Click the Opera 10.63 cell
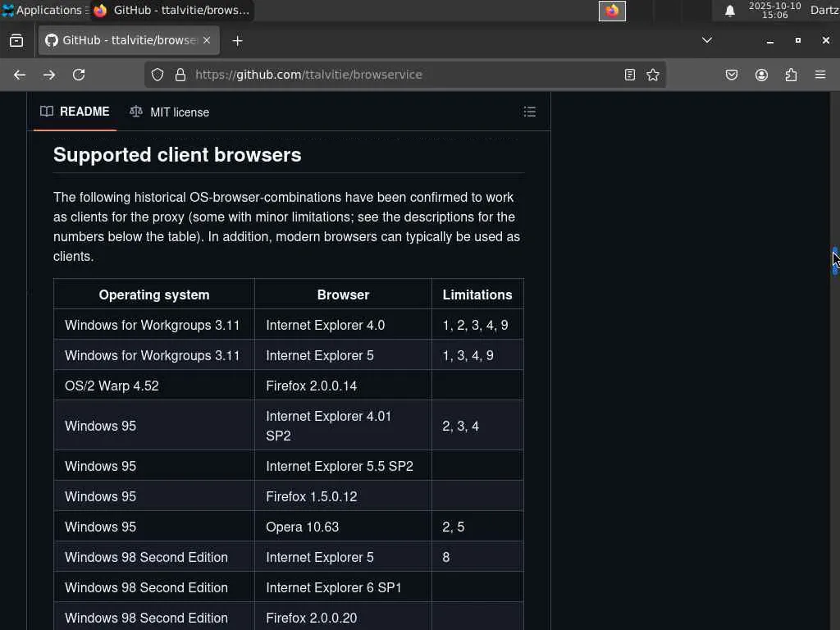Image resolution: width=840 pixels, height=630 pixels. (343, 527)
